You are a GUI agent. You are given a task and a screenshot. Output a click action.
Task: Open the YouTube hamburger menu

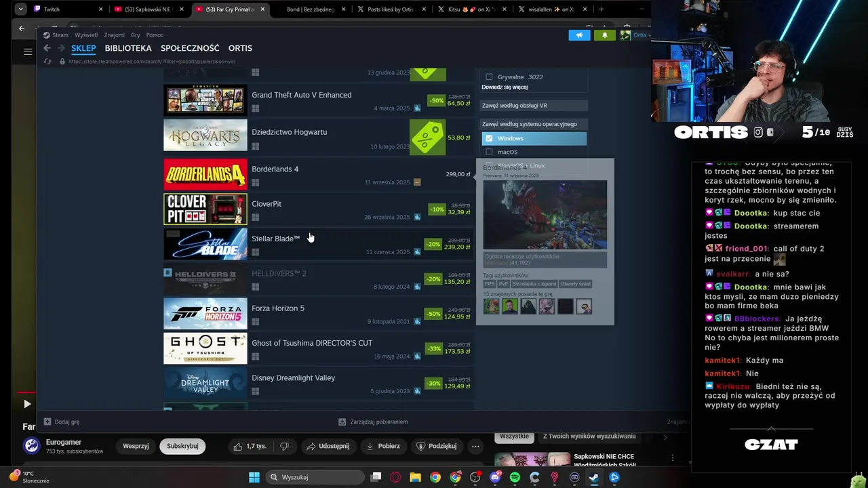pos(28,52)
